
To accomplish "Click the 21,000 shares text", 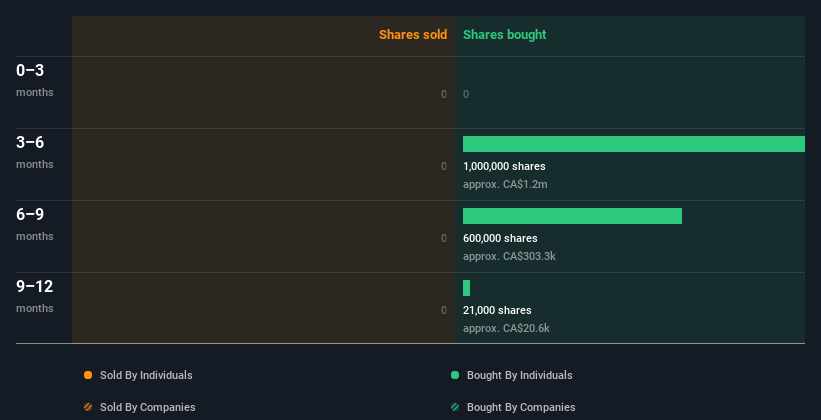I will point(497,310).
